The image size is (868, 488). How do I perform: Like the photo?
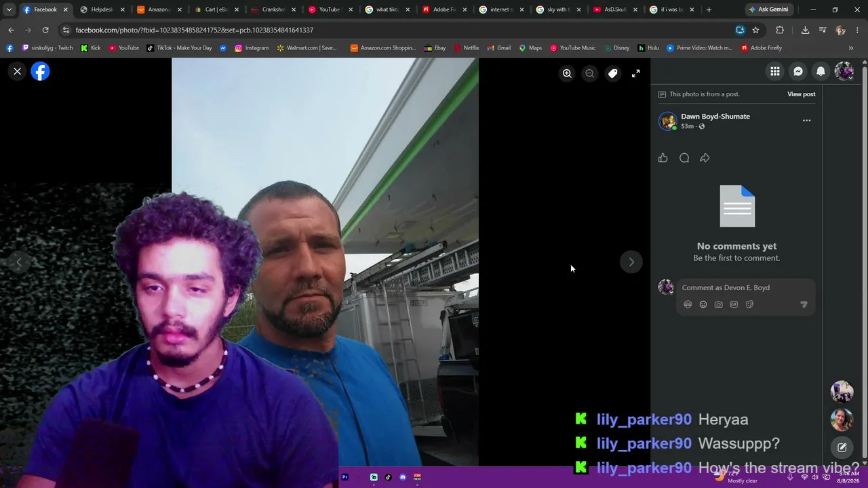tap(663, 158)
